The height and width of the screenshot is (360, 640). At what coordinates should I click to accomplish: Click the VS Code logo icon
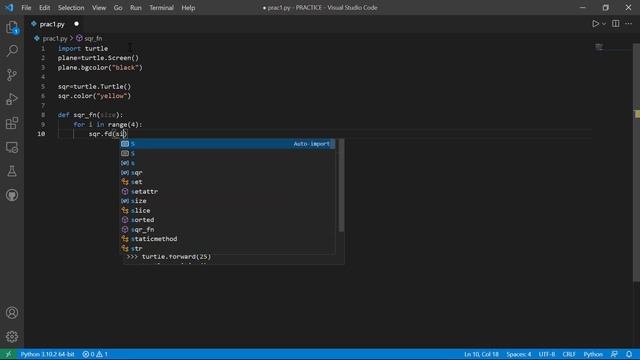(x=9, y=8)
